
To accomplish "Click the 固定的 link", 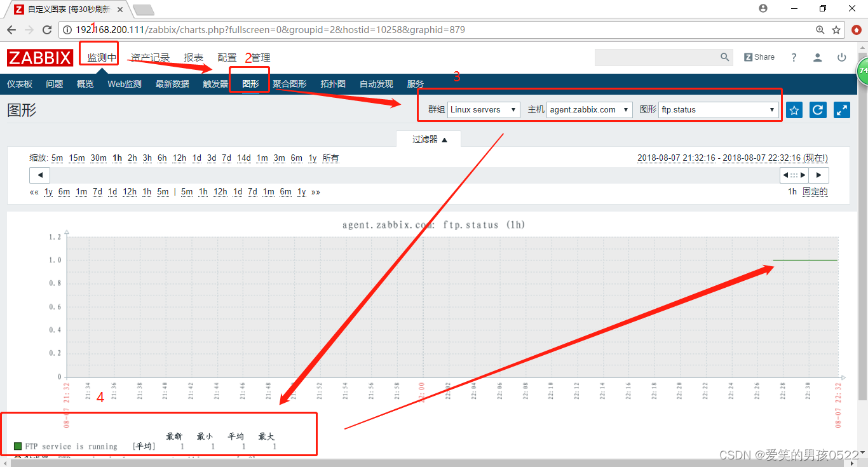I will 815,191.
